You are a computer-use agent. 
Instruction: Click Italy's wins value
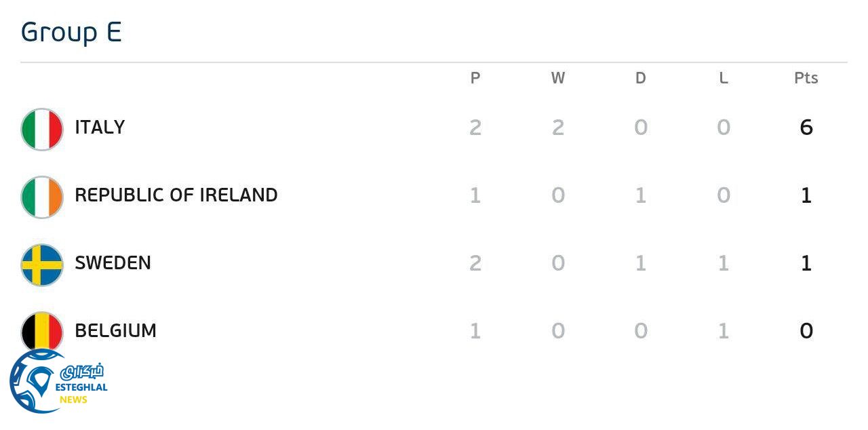coord(558,128)
